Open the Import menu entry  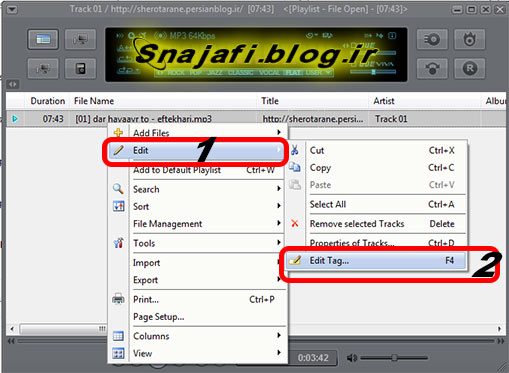tap(197, 263)
